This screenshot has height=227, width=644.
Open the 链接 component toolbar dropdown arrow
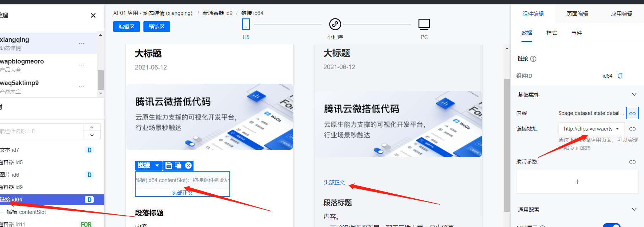click(x=157, y=165)
